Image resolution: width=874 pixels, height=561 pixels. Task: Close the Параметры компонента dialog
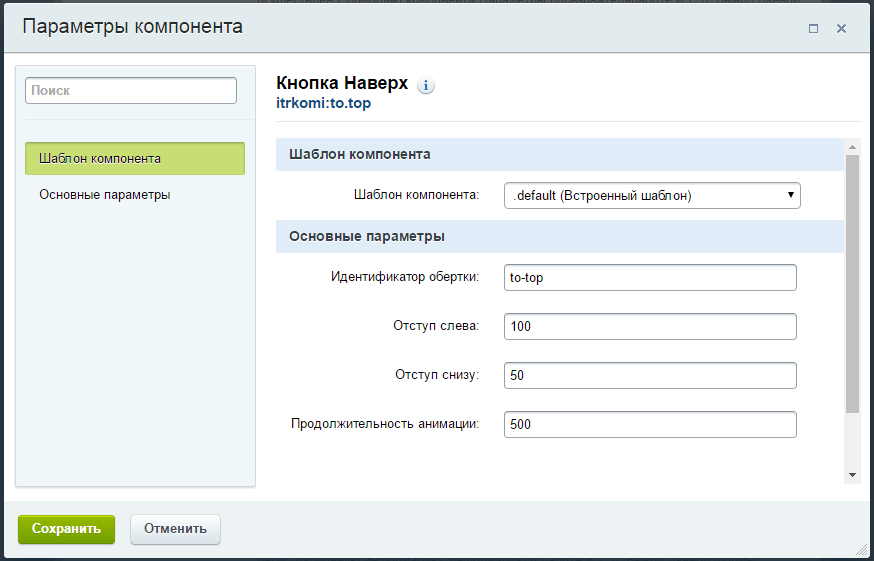[842, 28]
